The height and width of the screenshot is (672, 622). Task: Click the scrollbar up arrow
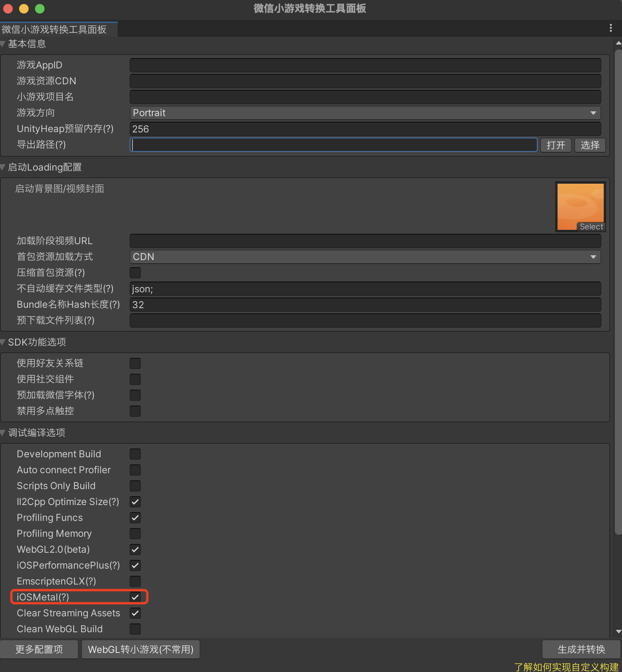click(x=618, y=43)
